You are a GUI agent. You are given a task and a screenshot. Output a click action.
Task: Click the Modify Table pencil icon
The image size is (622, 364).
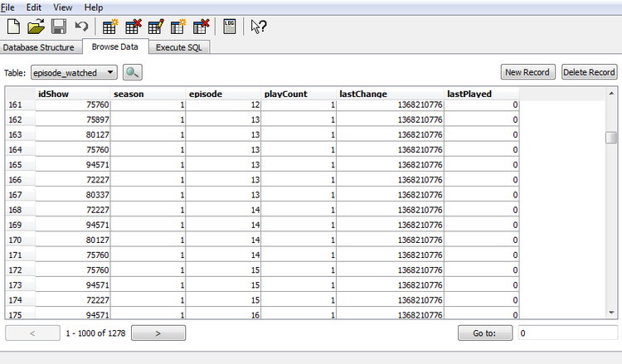click(155, 27)
